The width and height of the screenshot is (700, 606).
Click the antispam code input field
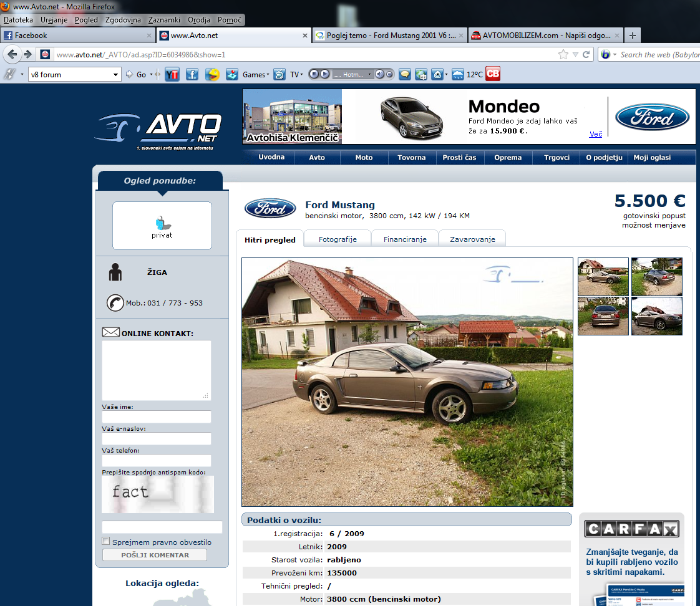[x=162, y=527]
